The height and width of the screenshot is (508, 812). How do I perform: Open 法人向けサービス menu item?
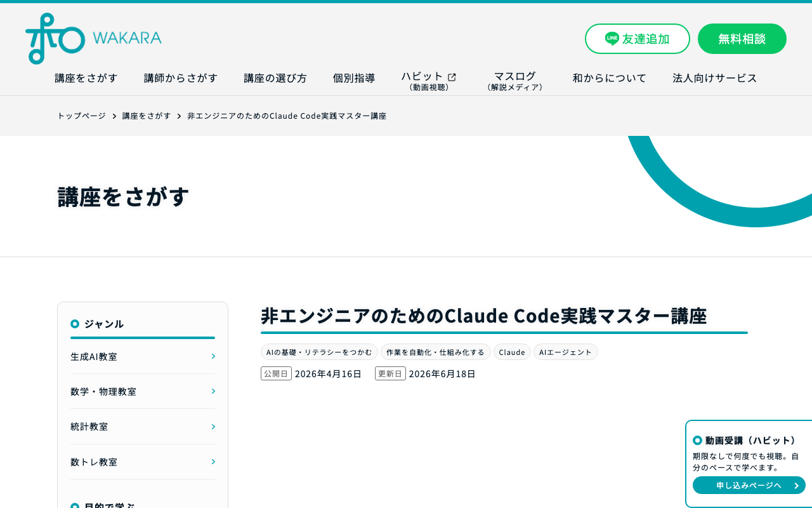click(x=715, y=78)
